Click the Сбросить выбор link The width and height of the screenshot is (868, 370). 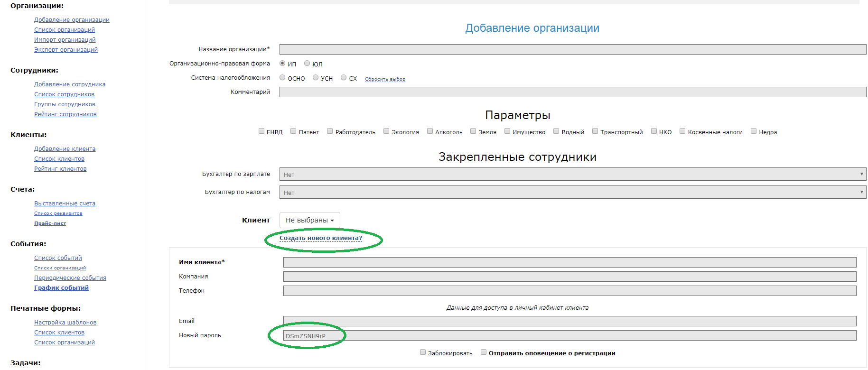click(x=385, y=79)
